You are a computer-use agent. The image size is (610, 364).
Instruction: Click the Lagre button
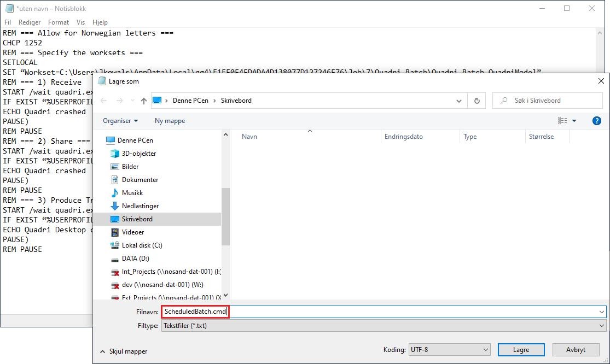pos(521,350)
